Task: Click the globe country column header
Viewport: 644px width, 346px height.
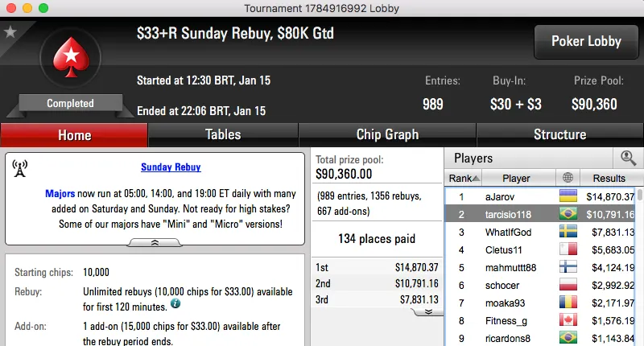Action: tap(569, 178)
